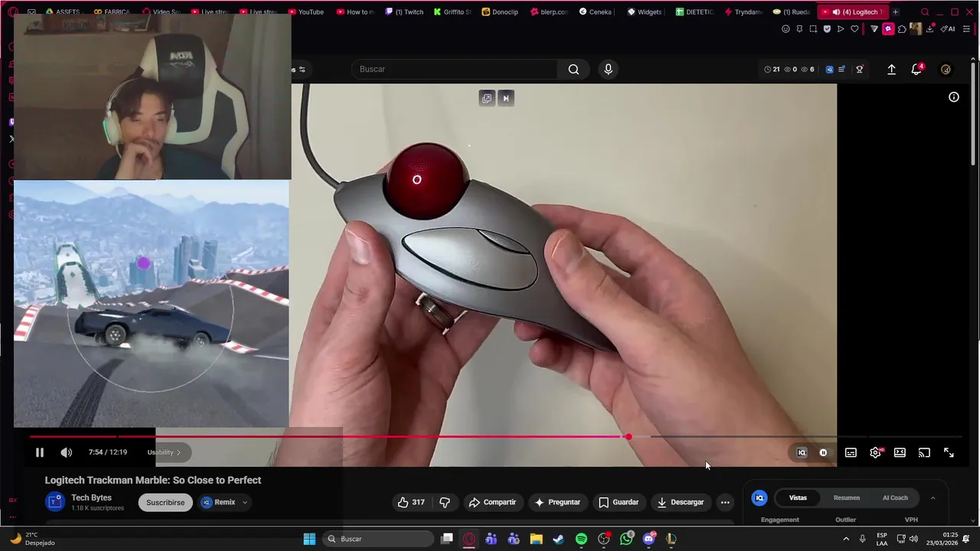Open the Usability chapter label
The image size is (980, 551).
(164, 452)
